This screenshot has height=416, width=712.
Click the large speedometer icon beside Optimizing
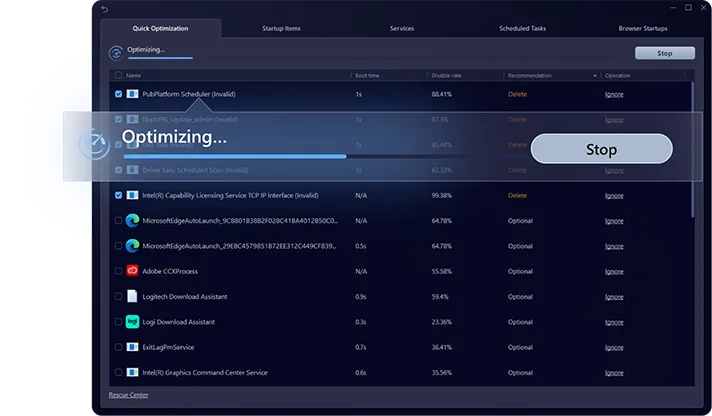coord(94,144)
